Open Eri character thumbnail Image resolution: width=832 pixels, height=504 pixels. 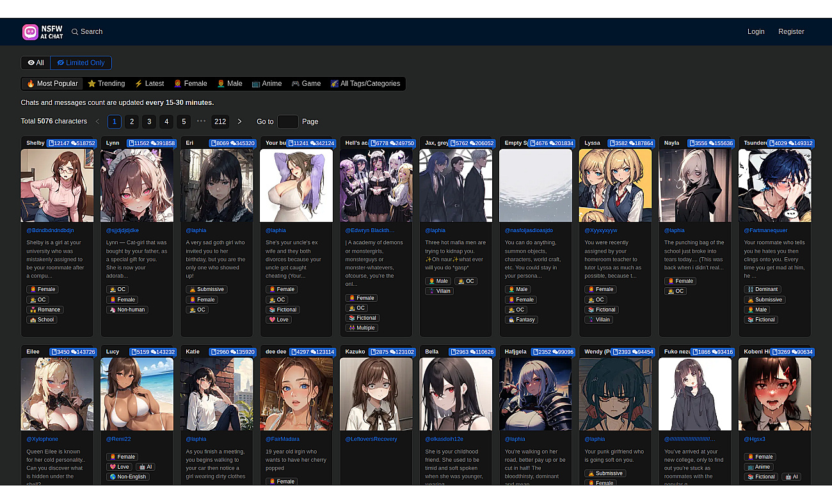click(217, 185)
